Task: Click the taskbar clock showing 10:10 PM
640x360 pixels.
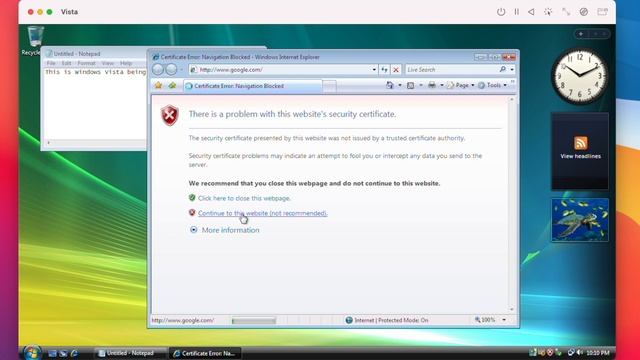Action: 598,353
